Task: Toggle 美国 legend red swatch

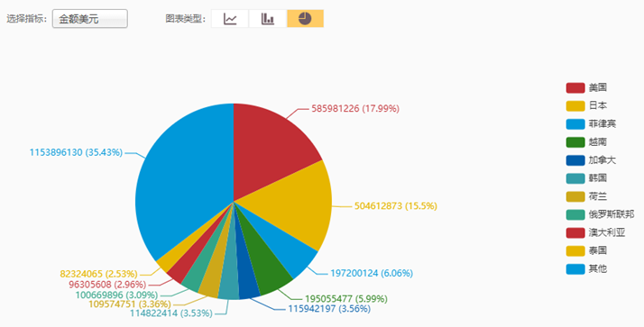Action: click(x=575, y=87)
